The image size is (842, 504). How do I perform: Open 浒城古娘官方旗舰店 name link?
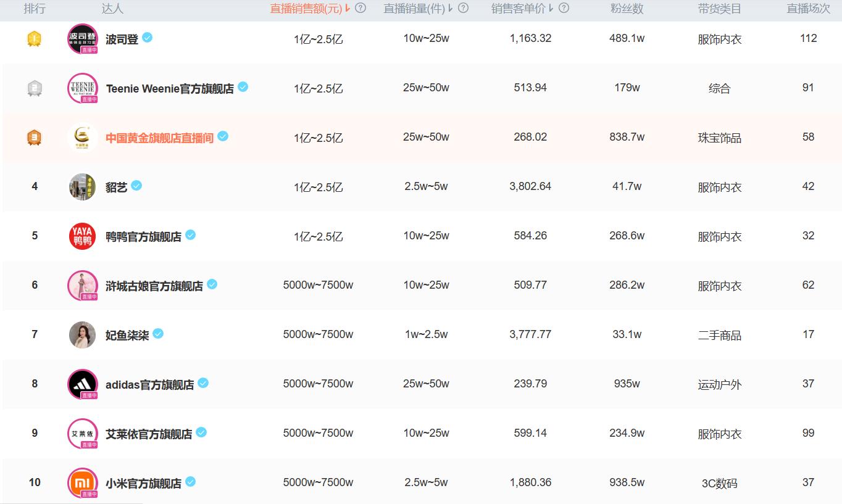[x=154, y=286]
